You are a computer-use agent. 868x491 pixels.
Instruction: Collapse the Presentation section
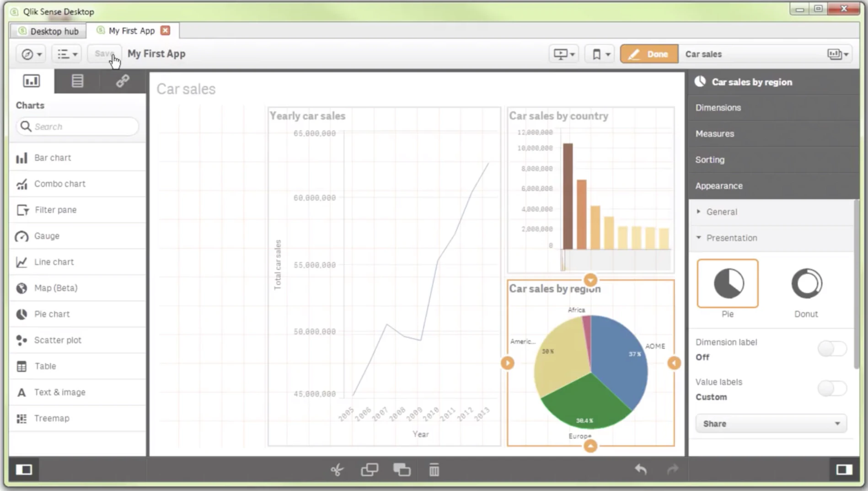(x=731, y=238)
